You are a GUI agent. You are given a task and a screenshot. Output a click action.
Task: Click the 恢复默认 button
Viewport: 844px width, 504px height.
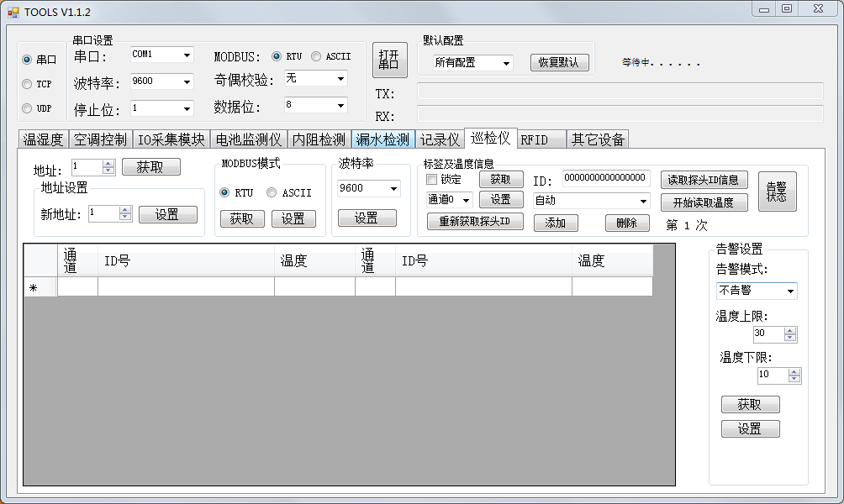pos(559,63)
